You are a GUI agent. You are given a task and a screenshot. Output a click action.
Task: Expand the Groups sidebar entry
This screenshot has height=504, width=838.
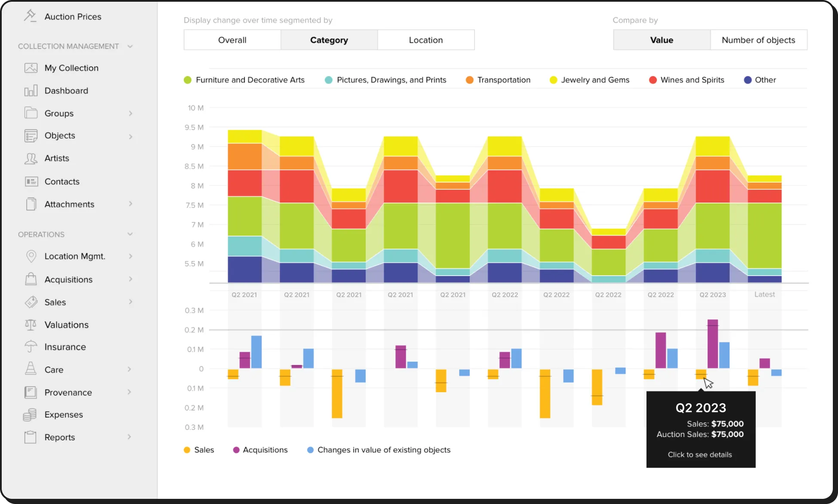click(130, 113)
